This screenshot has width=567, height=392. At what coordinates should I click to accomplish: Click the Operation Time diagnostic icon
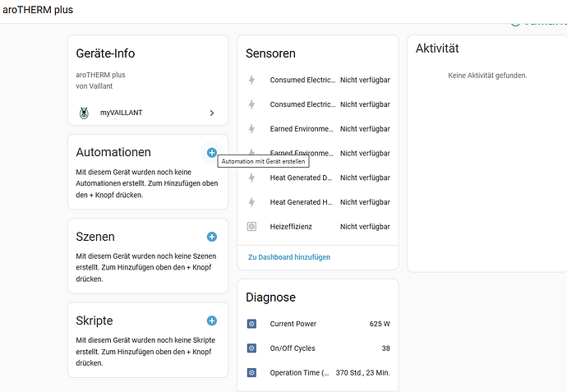[251, 373]
